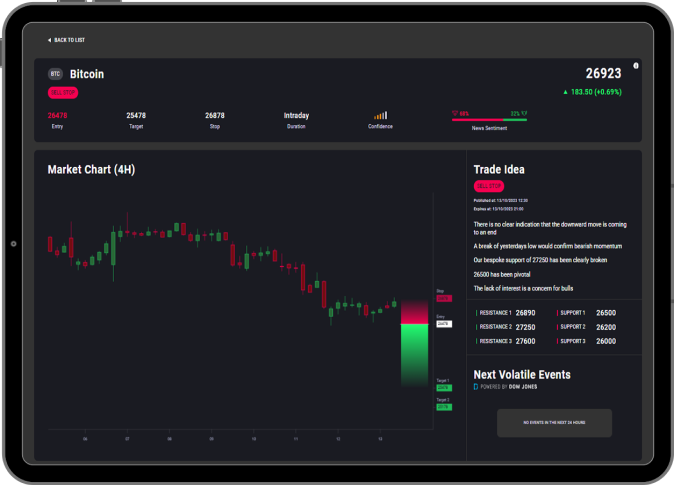Viewport: 674px width, 485px height.
Task: Click the info icon in top-right corner
Action: (x=636, y=66)
